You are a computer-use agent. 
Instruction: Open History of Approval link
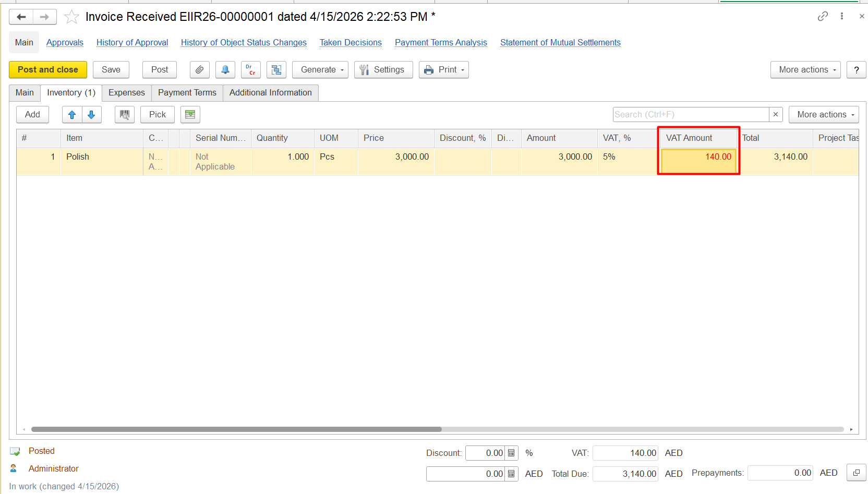point(132,43)
